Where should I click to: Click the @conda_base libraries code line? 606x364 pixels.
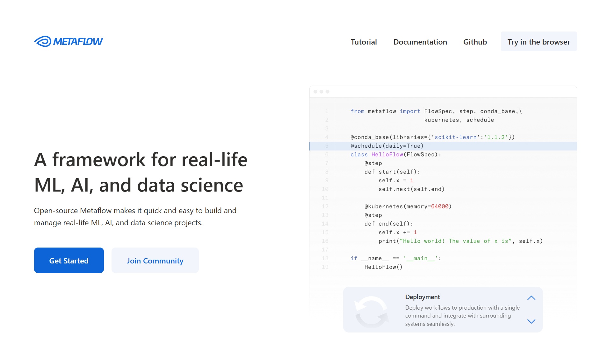click(432, 137)
